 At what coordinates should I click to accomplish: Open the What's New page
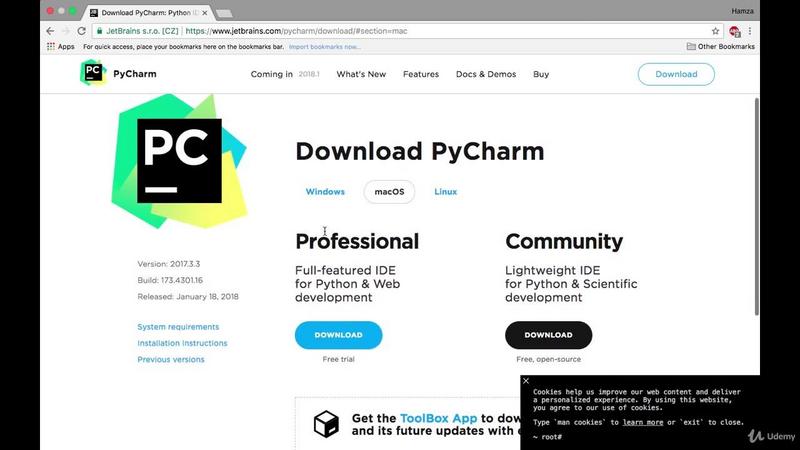coord(361,74)
